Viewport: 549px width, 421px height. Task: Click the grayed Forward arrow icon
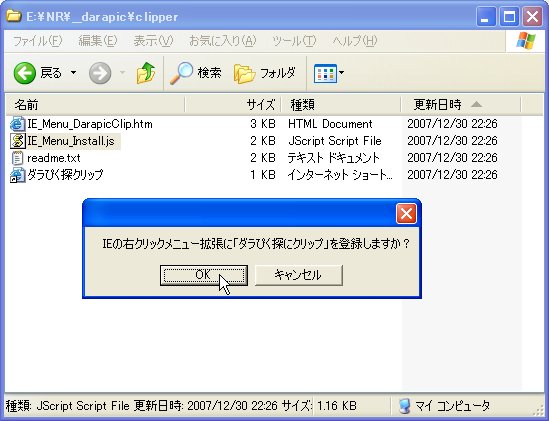pos(100,73)
